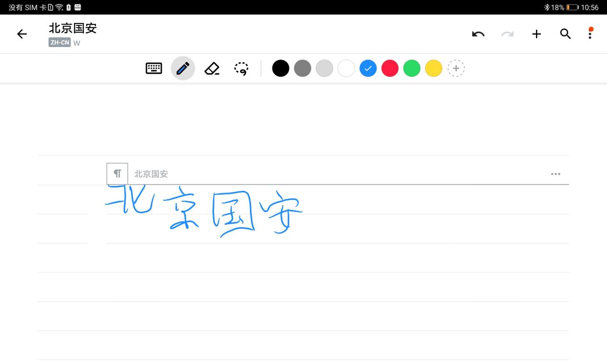Viewport: 607px width, 364px height.
Task: Open the three-dot overflow menu
Action: point(590,33)
